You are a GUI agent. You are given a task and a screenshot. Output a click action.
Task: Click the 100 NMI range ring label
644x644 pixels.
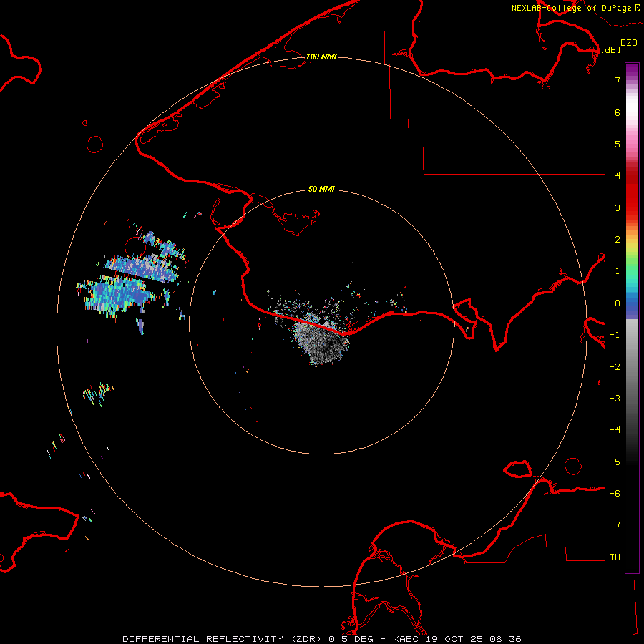pyautogui.click(x=321, y=57)
